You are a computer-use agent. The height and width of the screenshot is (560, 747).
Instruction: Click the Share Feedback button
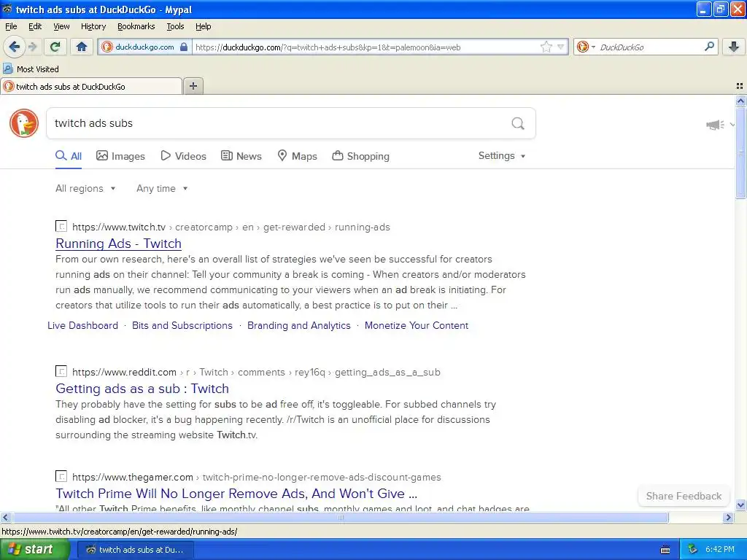point(684,496)
